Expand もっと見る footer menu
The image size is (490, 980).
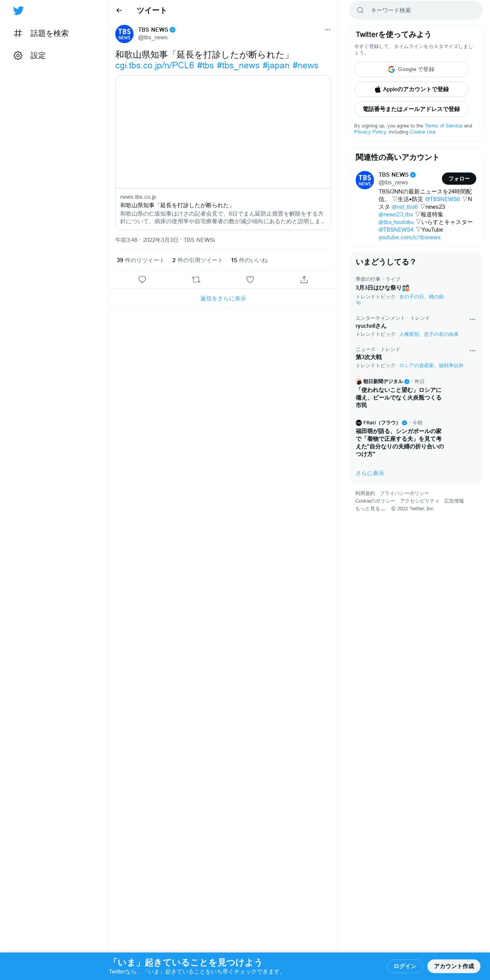tap(371, 509)
